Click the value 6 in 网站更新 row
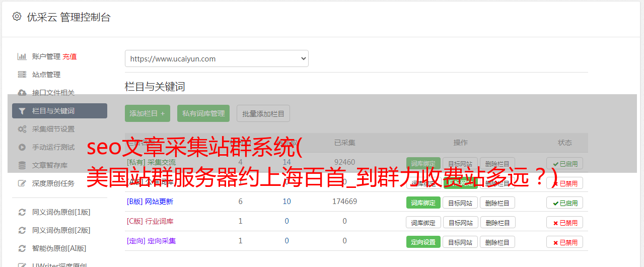This screenshot has width=644, height=267. [x=240, y=202]
